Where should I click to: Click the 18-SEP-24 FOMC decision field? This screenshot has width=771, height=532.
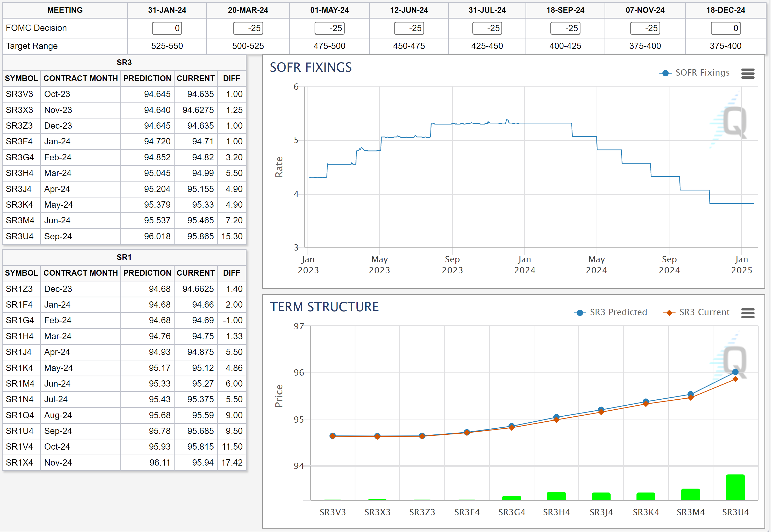coord(565,28)
